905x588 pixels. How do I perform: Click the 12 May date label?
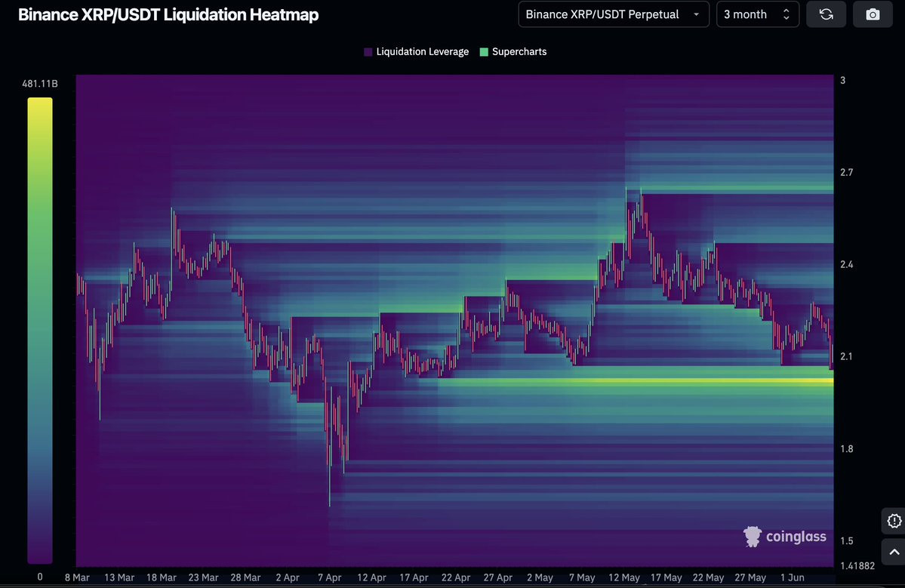(x=624, y=577)
